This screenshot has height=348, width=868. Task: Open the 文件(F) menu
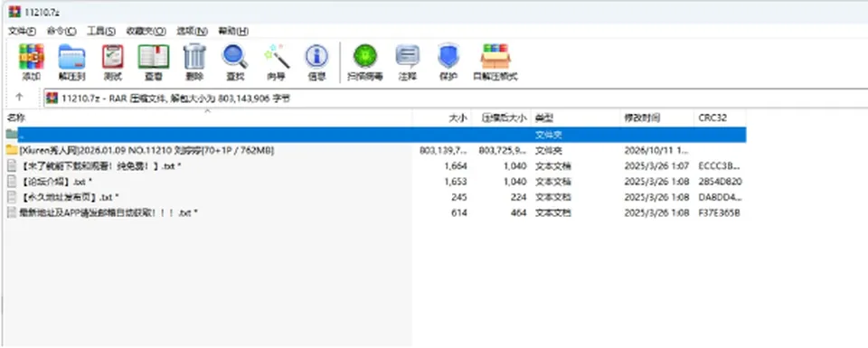click(x=22, y=31)
